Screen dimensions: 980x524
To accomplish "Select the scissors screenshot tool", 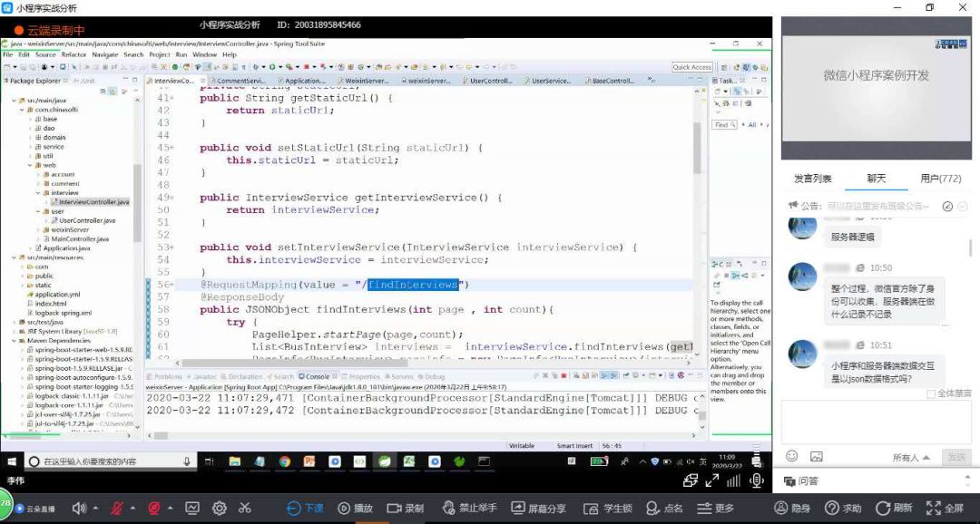I will (245, 509).
